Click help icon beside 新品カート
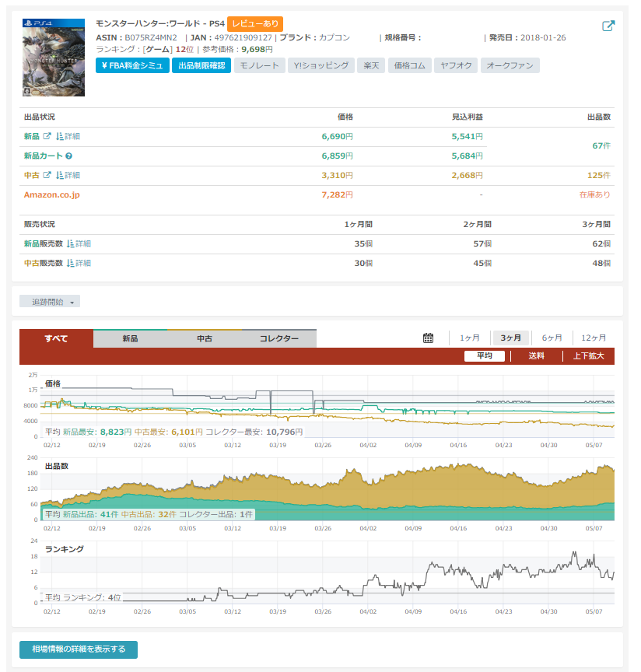Screen dimensions: 641x672 pos(68,156)
